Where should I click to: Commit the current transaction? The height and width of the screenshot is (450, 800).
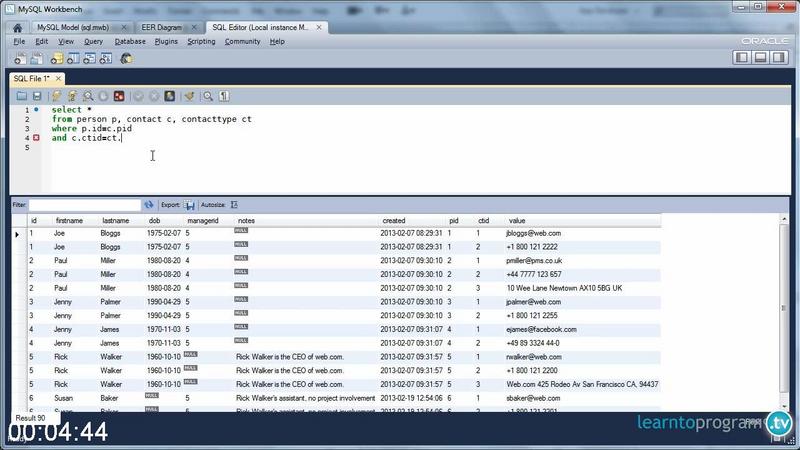tap(138, 96)
